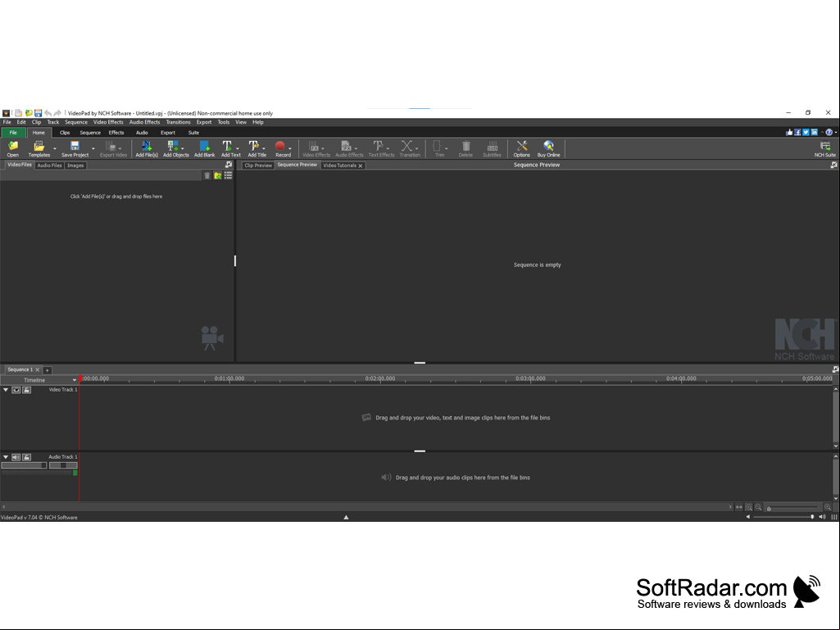Viewport: 840px width, 630px height.
Task: Click the Open project toolbar icon
Action: 13,148
